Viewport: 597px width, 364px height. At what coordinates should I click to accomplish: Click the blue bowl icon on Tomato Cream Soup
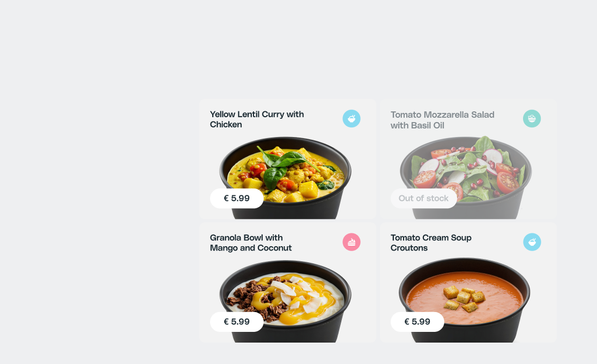pos(532,242)
